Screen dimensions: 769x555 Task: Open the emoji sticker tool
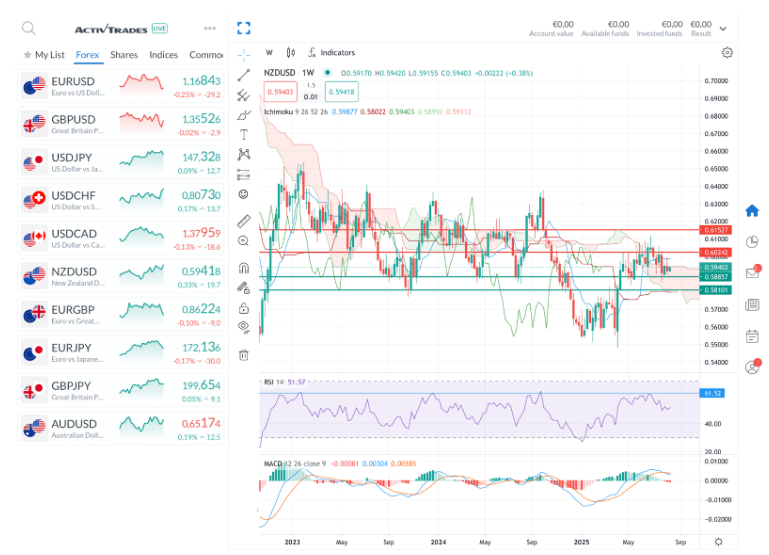[x=243, y=194]
